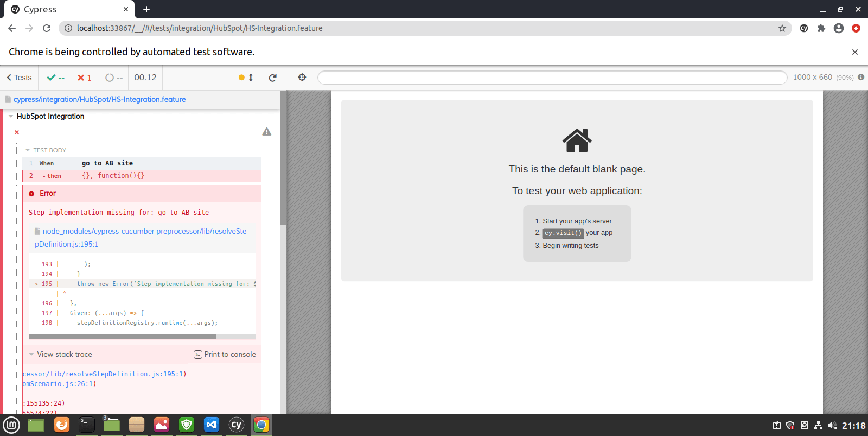
Task: Open the terminal from the taskbar
Action: click(87, 425)
